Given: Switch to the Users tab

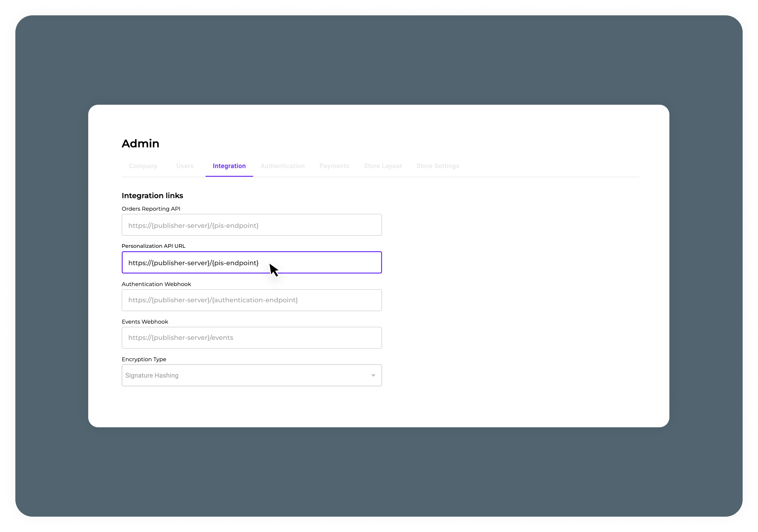Looking at the screenshot, I should (185, 166).
